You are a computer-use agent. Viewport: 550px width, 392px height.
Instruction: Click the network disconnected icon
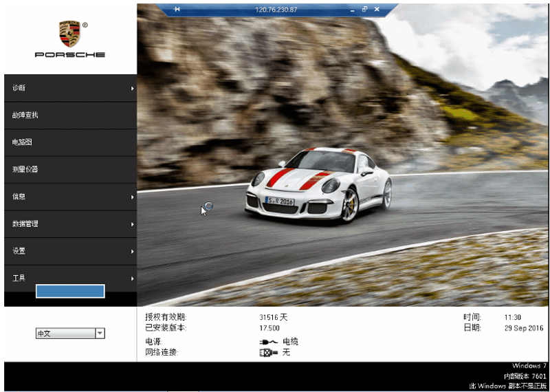(269, 352)
